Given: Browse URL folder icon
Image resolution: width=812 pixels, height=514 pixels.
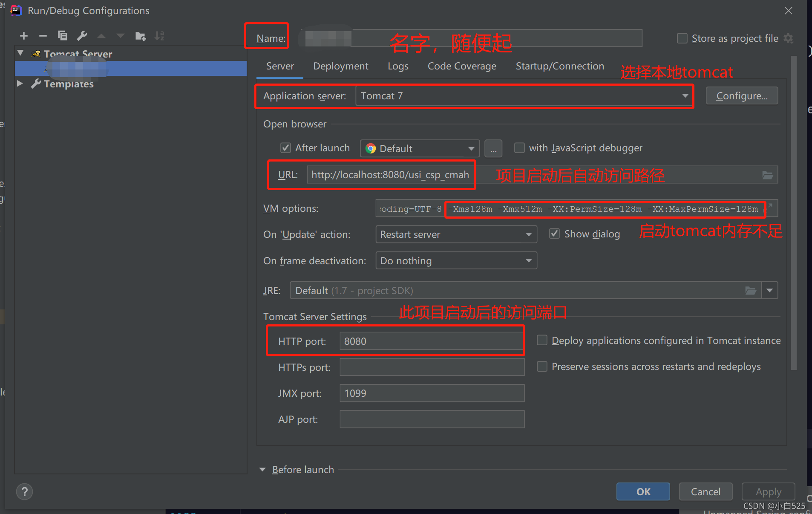Looking at the screenshot, I should pyautogui.click(x=768, y=175).
